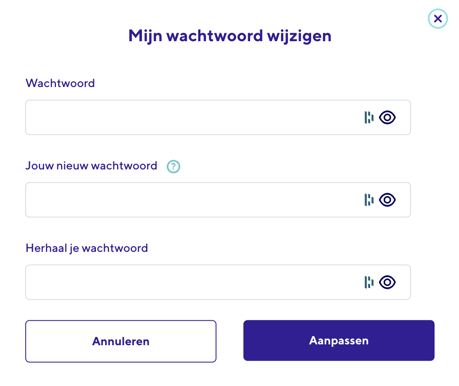
Task: Close the password change dialog
Action: point(438,19)
